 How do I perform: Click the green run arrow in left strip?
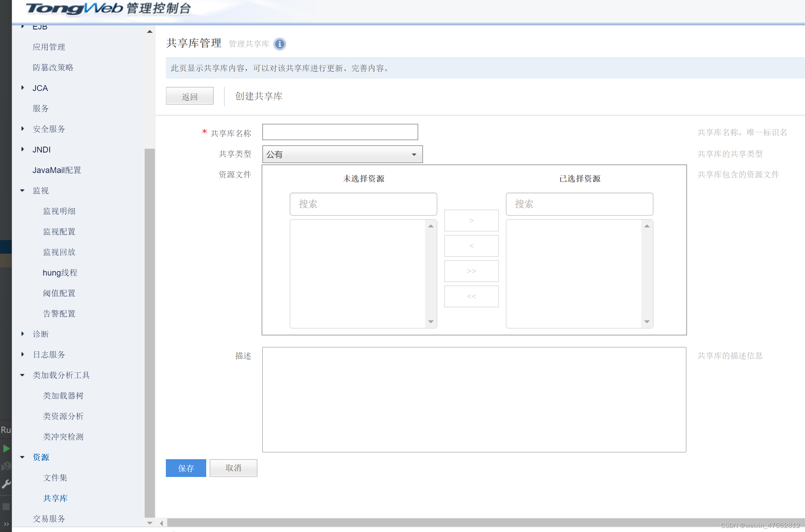(x=6, y=449)
